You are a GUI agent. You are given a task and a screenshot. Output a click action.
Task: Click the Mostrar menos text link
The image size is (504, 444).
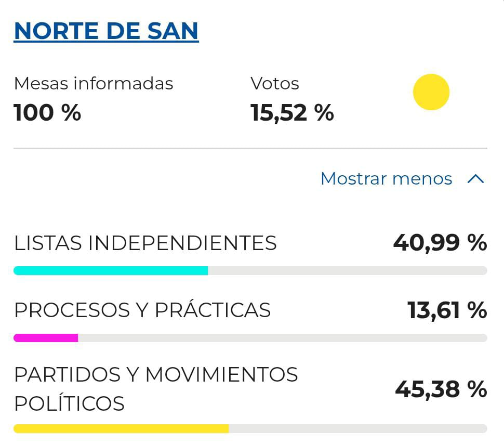click(386, 179)
